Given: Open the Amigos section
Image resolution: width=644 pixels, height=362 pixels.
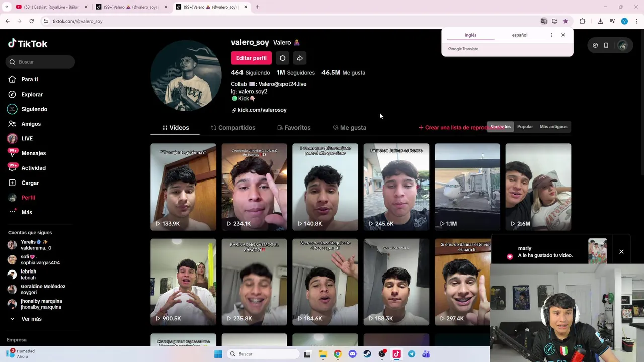Looking at the screenshot, I should (31, 124).
